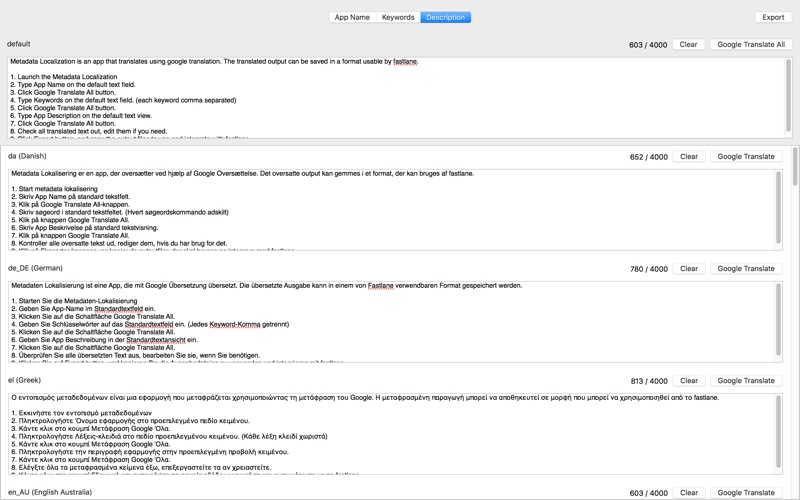Click the 'el (Greek)' label
The image size is (800, 500).
(24, 380)
